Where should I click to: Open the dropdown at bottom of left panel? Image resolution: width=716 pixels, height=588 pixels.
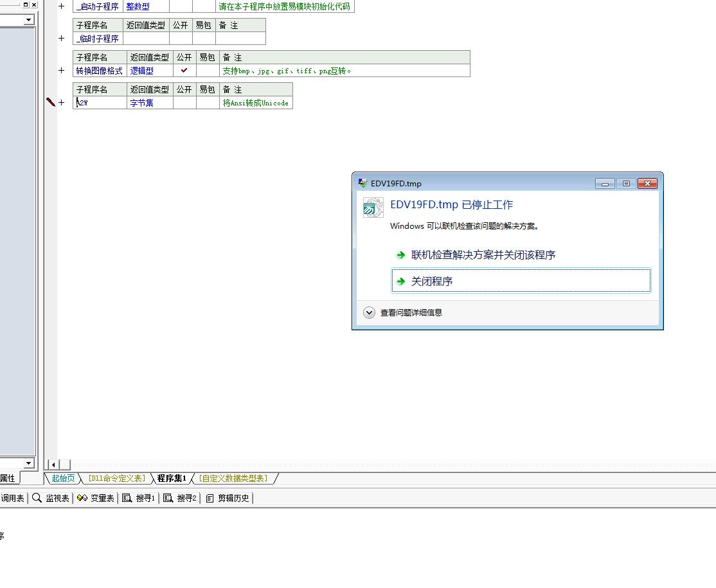[29, 463]
